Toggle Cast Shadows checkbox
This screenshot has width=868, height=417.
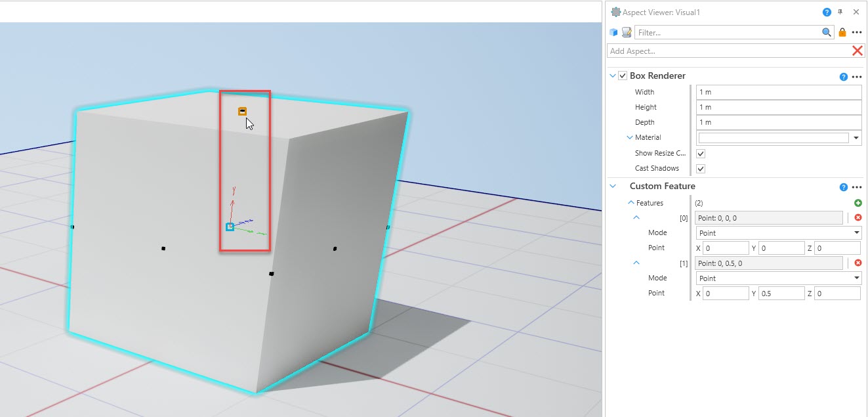(701, 169)
